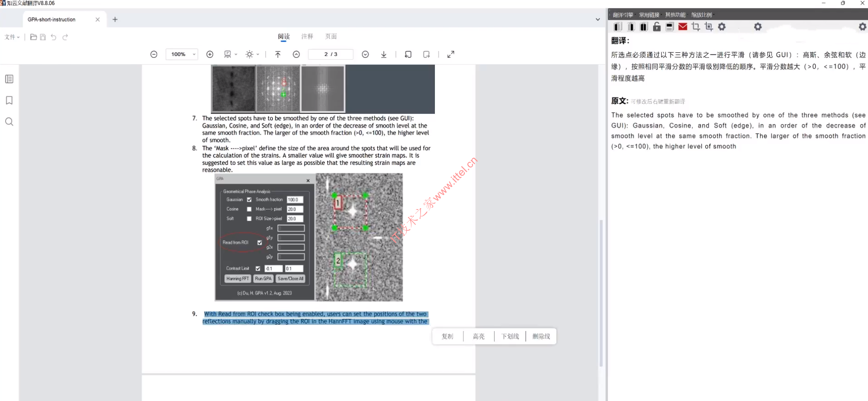Open the 翻译引擎 translation engine dropdown

pyautogui.click(x=623, y=15)
